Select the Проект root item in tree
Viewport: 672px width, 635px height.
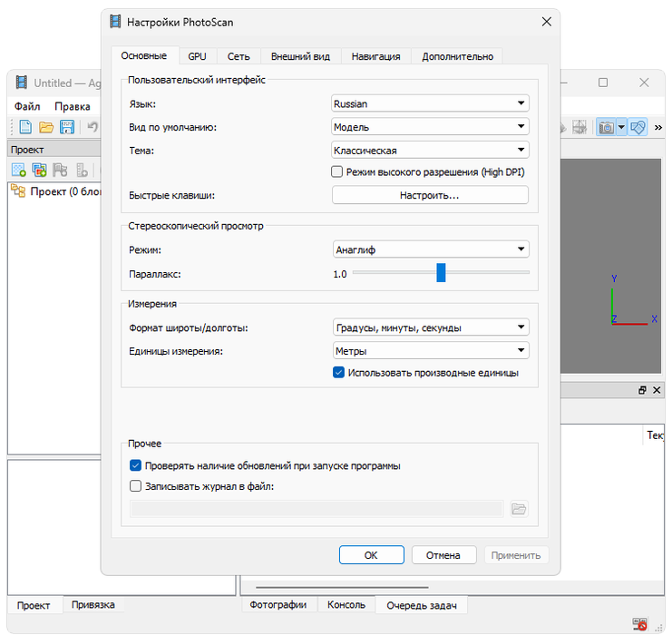54,191
